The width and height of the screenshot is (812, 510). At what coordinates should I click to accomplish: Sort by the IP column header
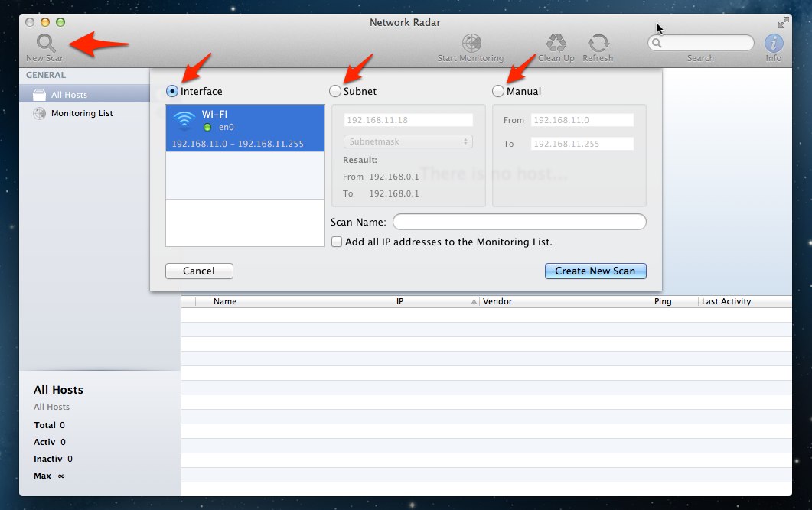click(436, 301)
